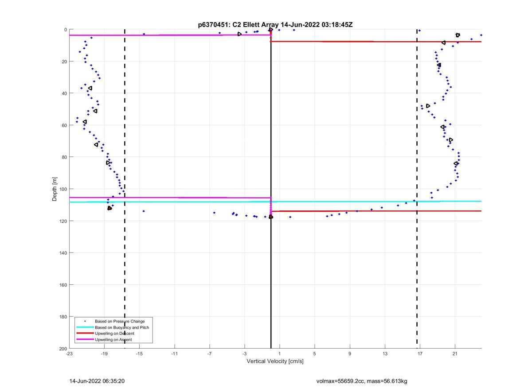Image resolution: width=532 pixels, height=392 pixels.
Task: Click y-axis tick label '20'
Action: [64, 62]
